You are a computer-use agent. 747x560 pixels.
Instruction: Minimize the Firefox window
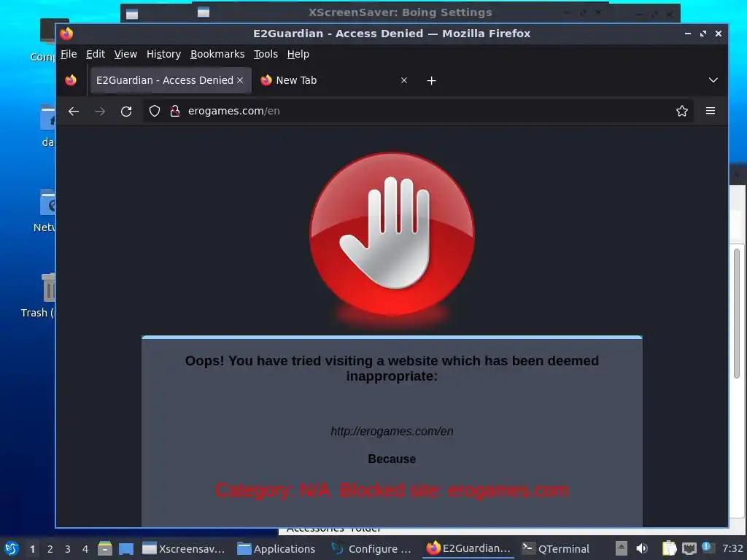(688, 34)
